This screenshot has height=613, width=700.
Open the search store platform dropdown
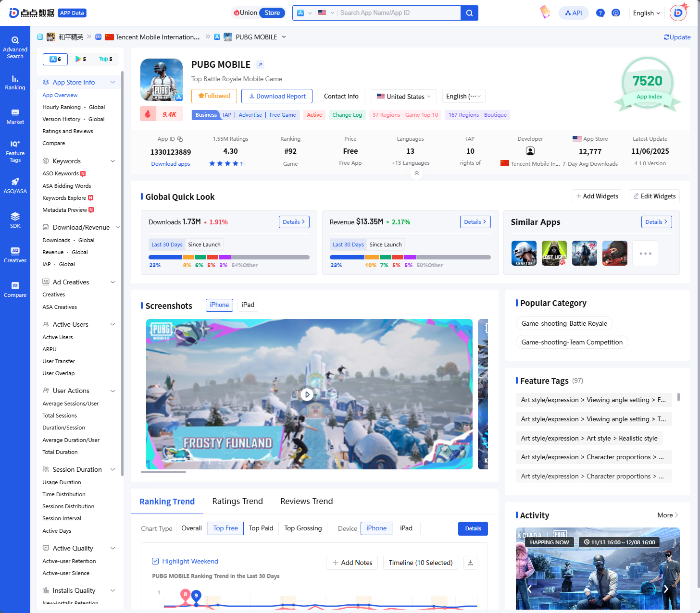click(x=304, y=13)
